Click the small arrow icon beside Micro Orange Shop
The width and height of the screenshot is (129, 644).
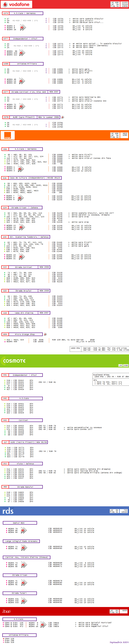pos(45,334)
